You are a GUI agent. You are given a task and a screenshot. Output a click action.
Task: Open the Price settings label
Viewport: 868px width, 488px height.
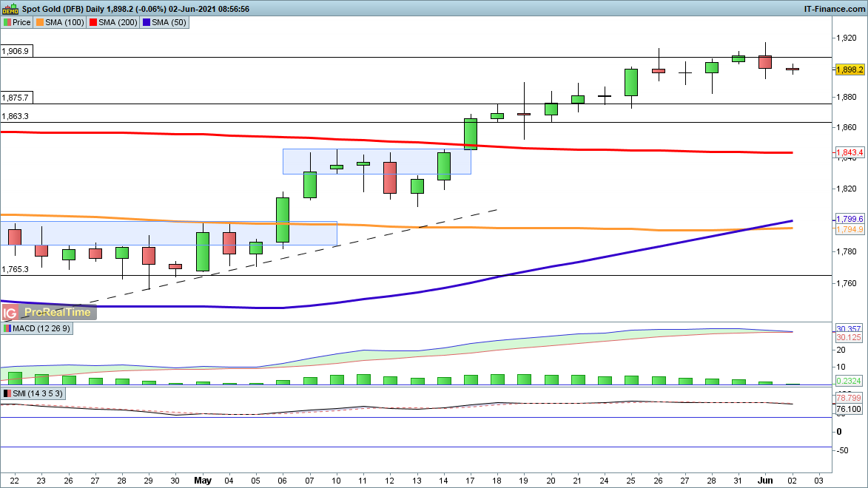(21, 22)
